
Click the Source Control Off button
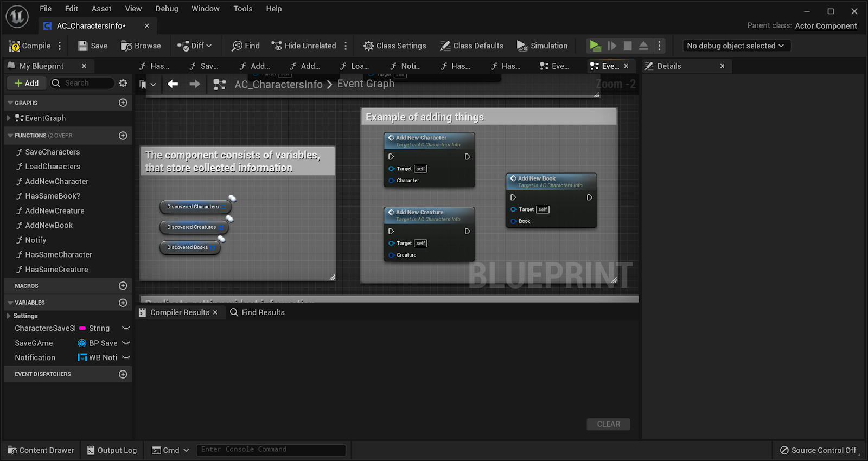[x=818, y=450]
